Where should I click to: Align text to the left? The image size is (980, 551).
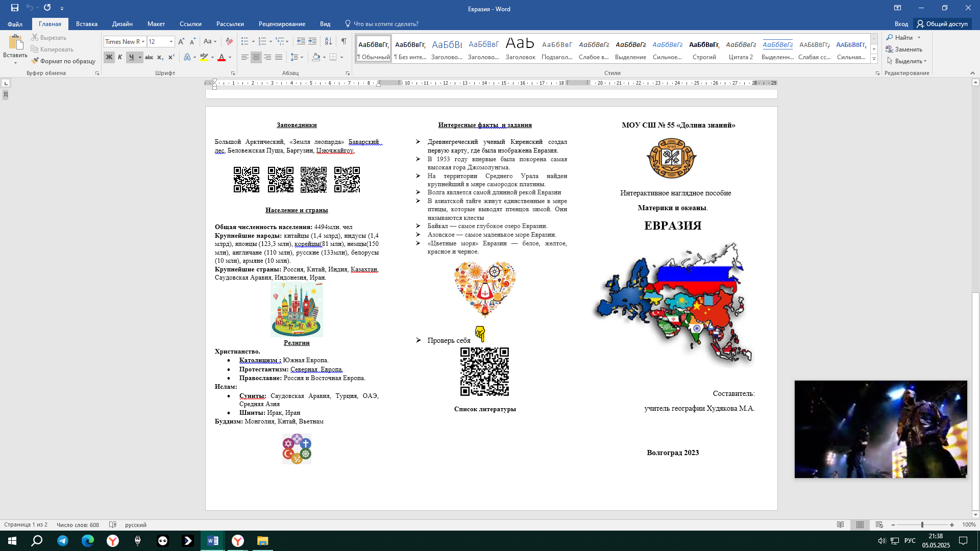click(x=245, y=58)
